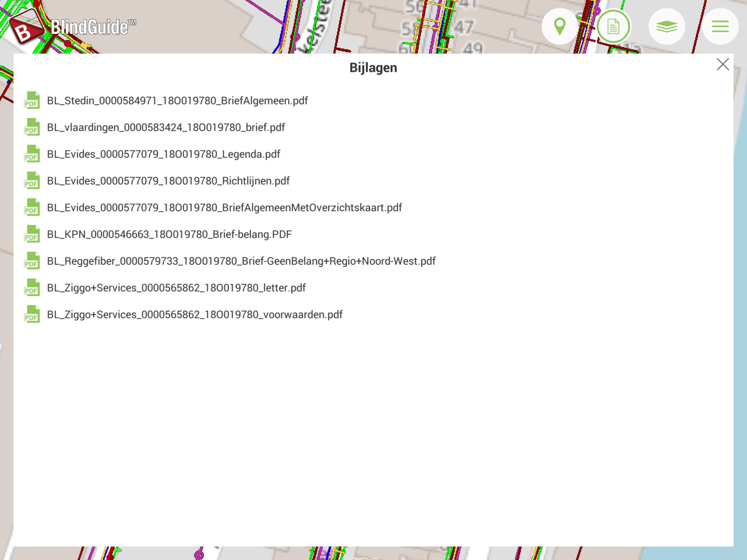Open Evides Legenda.pdf attachment
Image resolution: width=747 pixels, height=560 pixels.
(164, 154)
